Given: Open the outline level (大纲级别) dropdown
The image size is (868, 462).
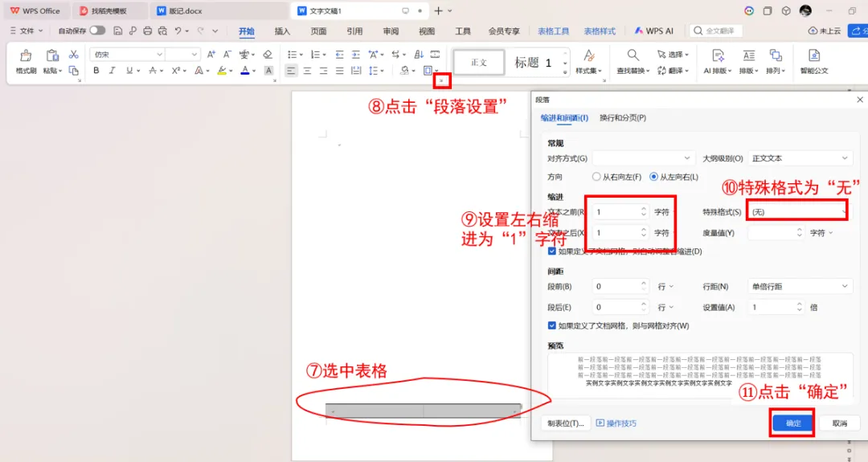Looking at the screenshot, I should tap(800, 158).
